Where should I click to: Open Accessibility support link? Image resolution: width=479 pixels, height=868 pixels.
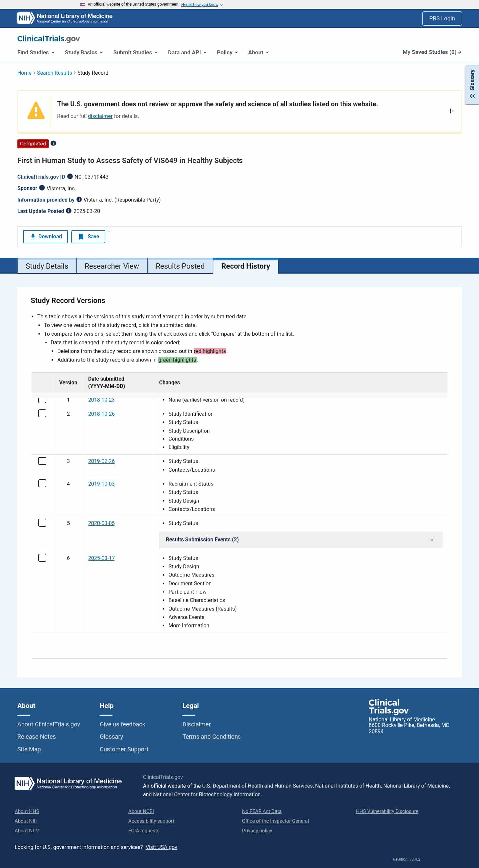click(x=151, y=821)
